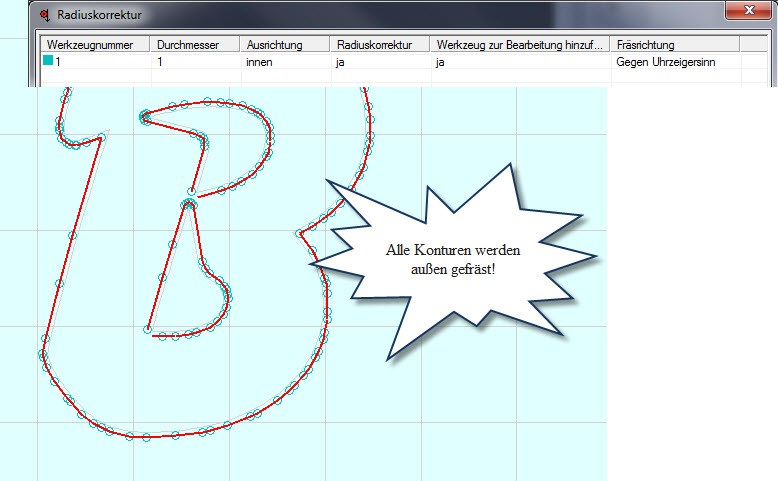Click the Radiuskorrektur column header
778x481 pixels.
point(380,45)
